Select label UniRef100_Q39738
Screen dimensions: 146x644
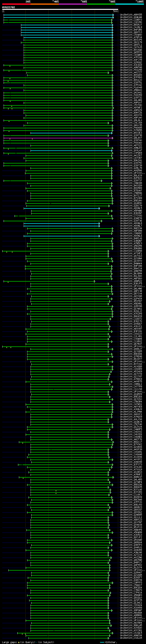(x=131, y=135)
